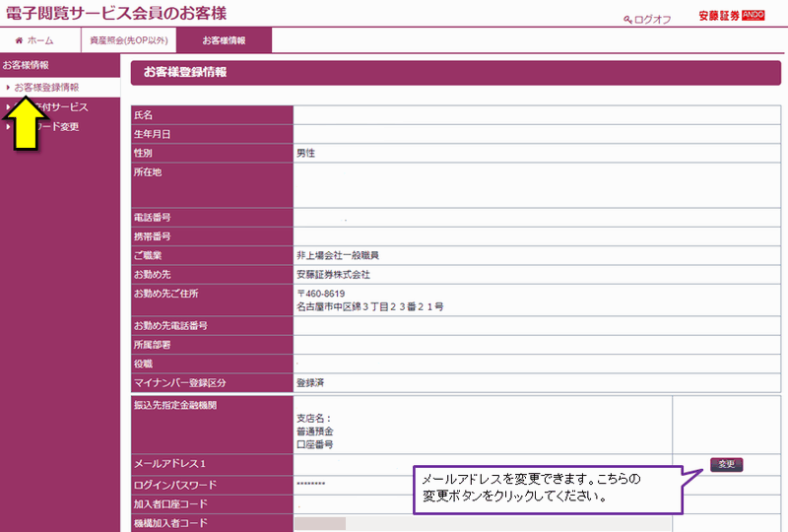
Task: Open the 付サービス sidebar link
Action: pyautogui.click(x=63, y=107)
